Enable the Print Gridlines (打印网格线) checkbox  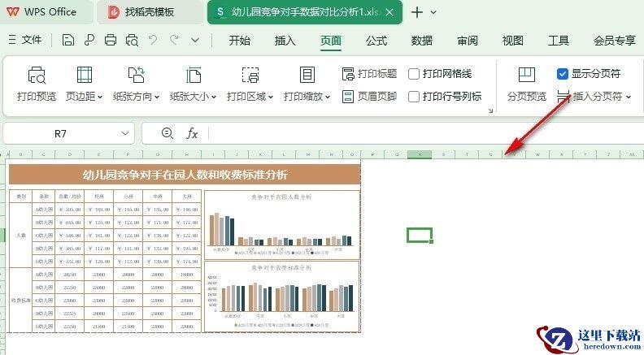point(414,74)
